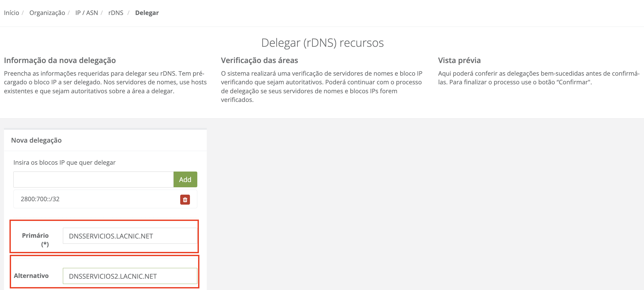This screenshot has width=644, height=290.
Task: Select the Vista prévia heading
Action: pyautogui.click(x=459, y=60)
